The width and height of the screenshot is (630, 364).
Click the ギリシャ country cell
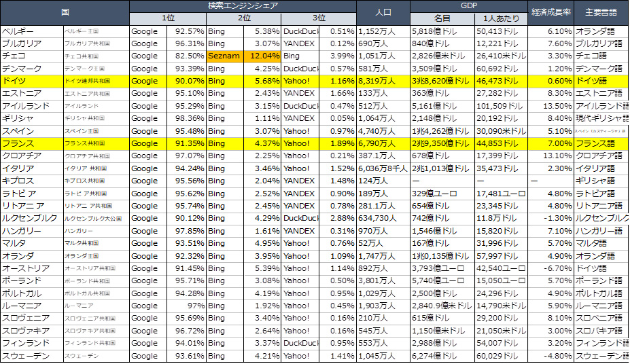pyautogui.click(x=32, y=118)
